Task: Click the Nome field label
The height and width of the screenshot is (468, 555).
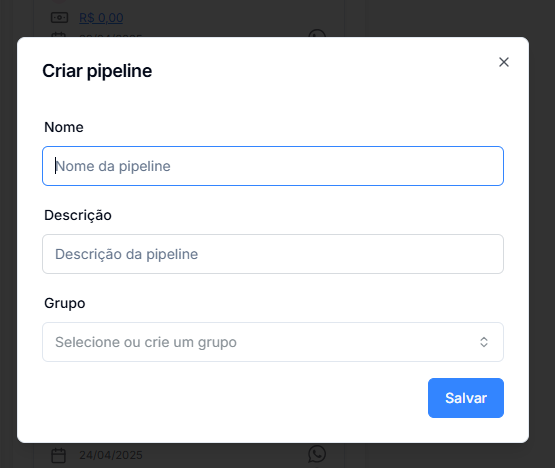Action: point(64,127)
